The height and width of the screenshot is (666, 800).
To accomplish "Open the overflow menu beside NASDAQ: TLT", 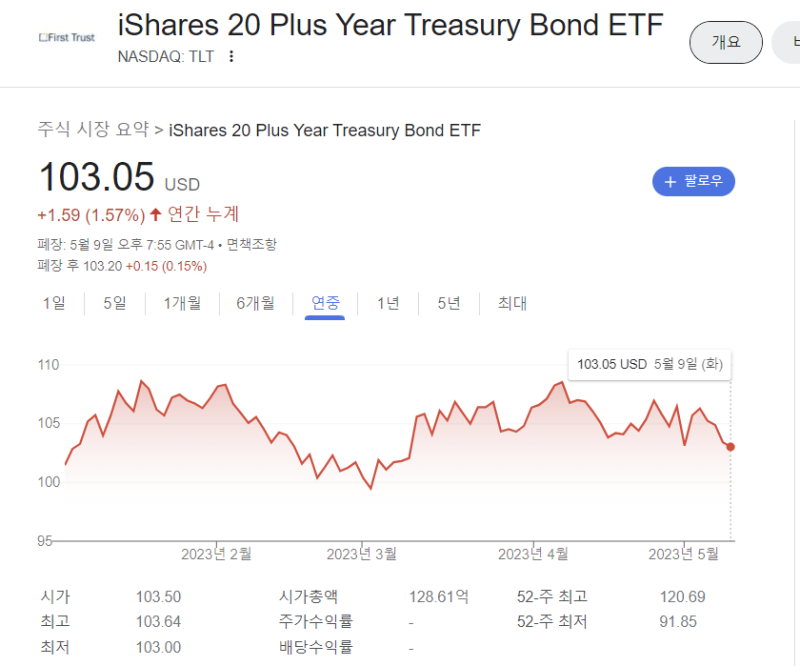I will point(230,57).
